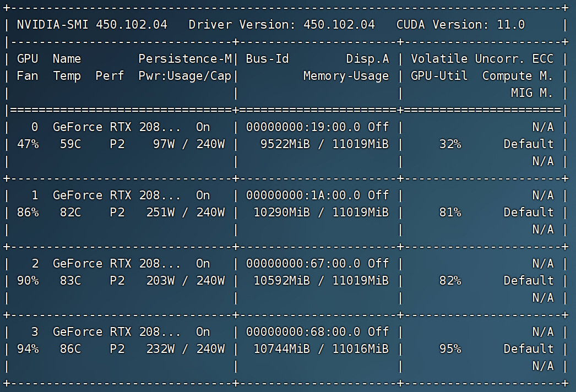Click GPU 0 bus ID 00000000:19:00.0

click(x=303, y=127)
